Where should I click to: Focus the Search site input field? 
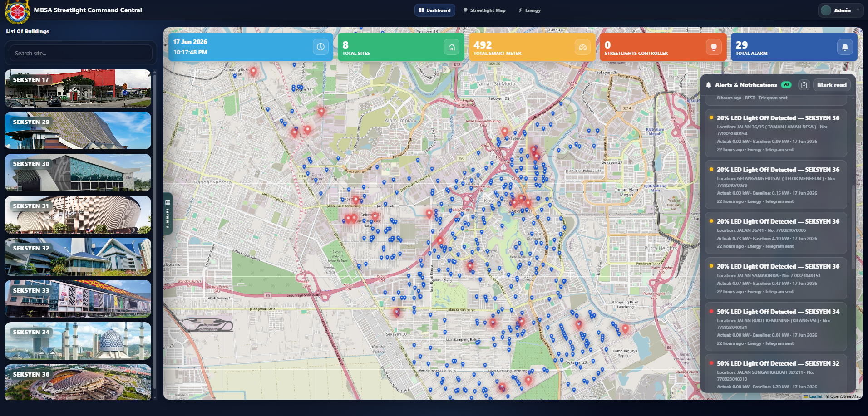coord(81,53)
